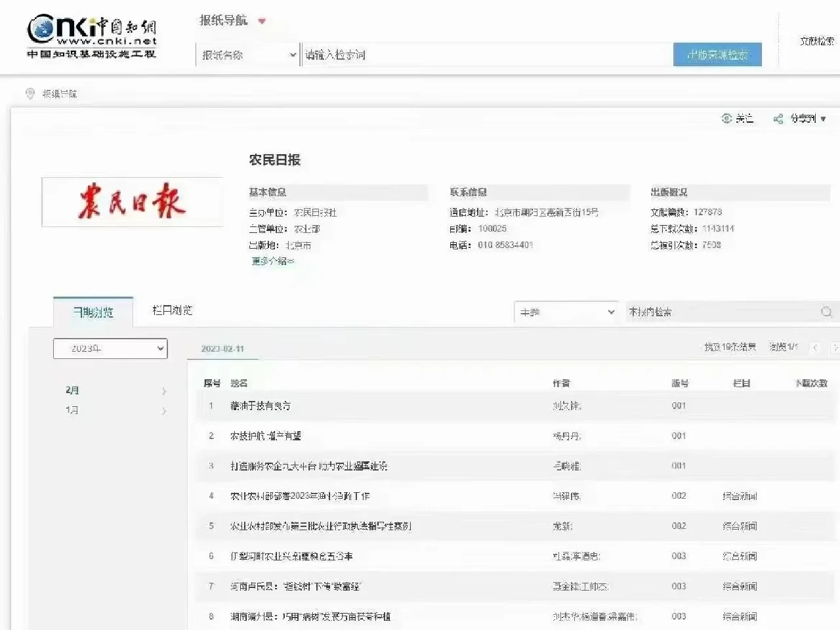The height and width of the screenshot is (630, 840).
Task: Click the previous page arrow beside 浏览1/1
Action: (815, 347)
